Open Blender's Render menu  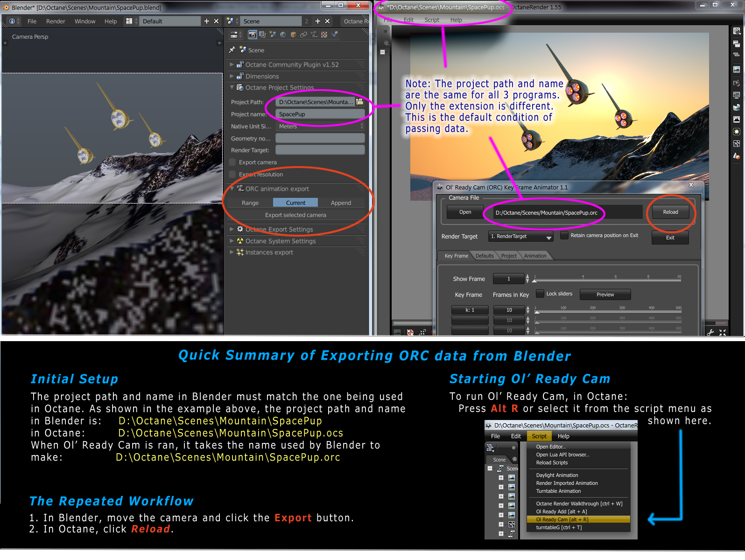tap(56, 21)
